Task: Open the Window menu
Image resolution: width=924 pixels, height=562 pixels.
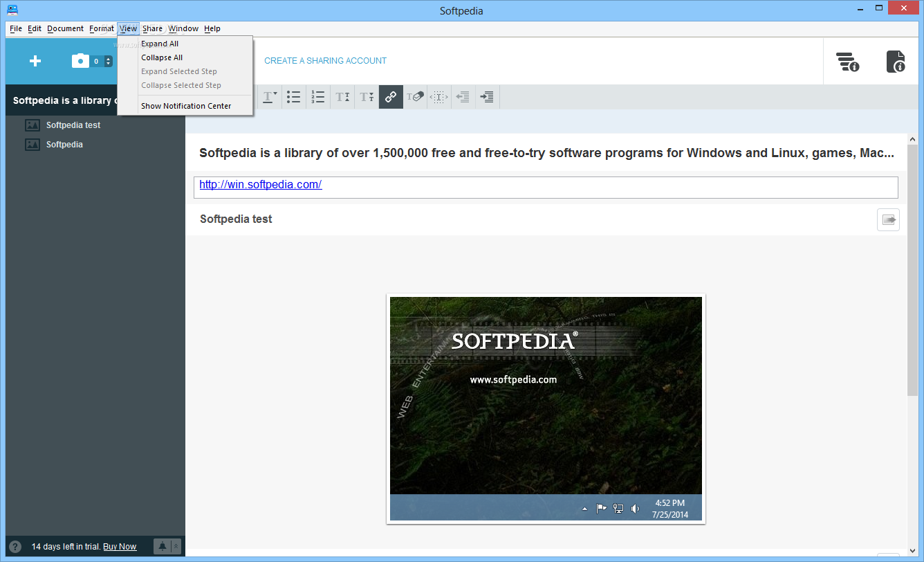Action: 183,28
